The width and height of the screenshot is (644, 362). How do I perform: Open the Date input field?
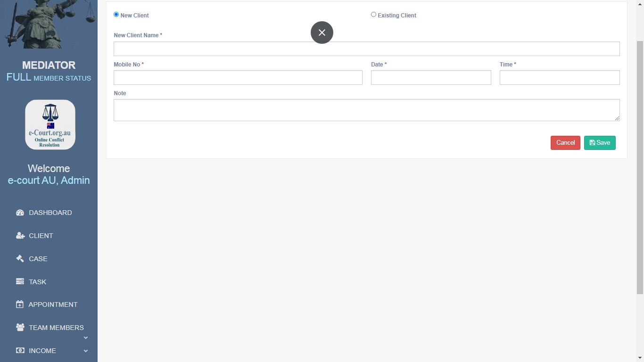431,78
